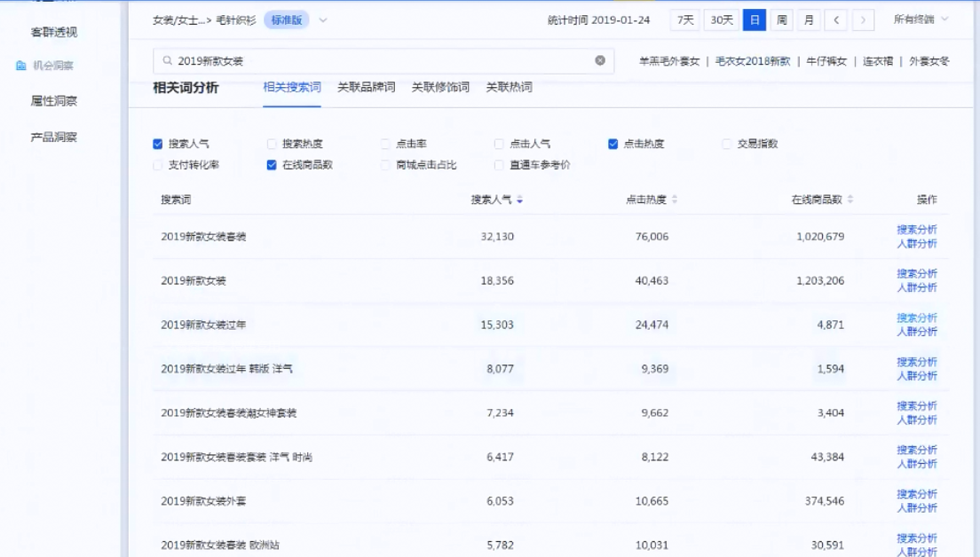Open category dropdown next to 标准版
Image resolution: width=980 pixels, height=557 pixels.
tap(323, 20)
